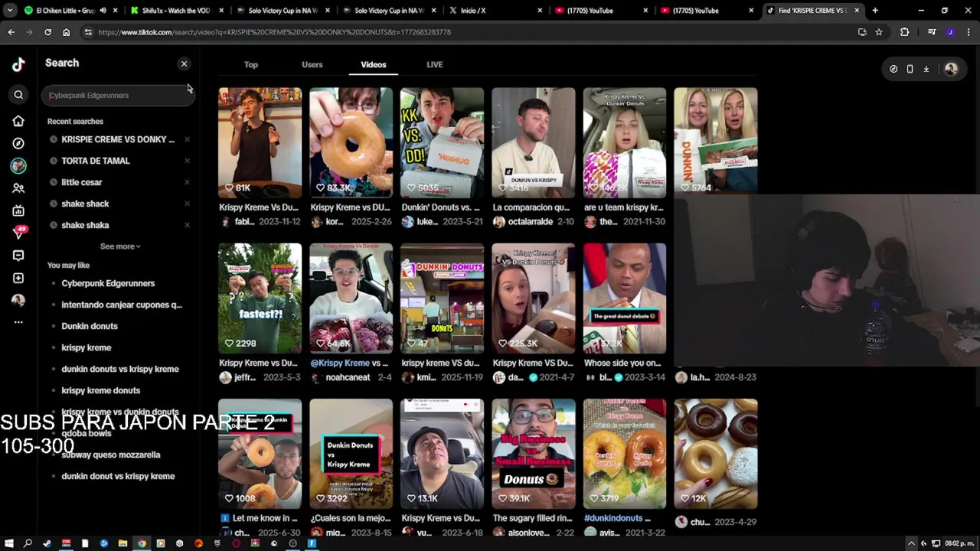The image size is (980, 551).
Task: Click the TikTok address bar URL
Action: click(274, 32)
